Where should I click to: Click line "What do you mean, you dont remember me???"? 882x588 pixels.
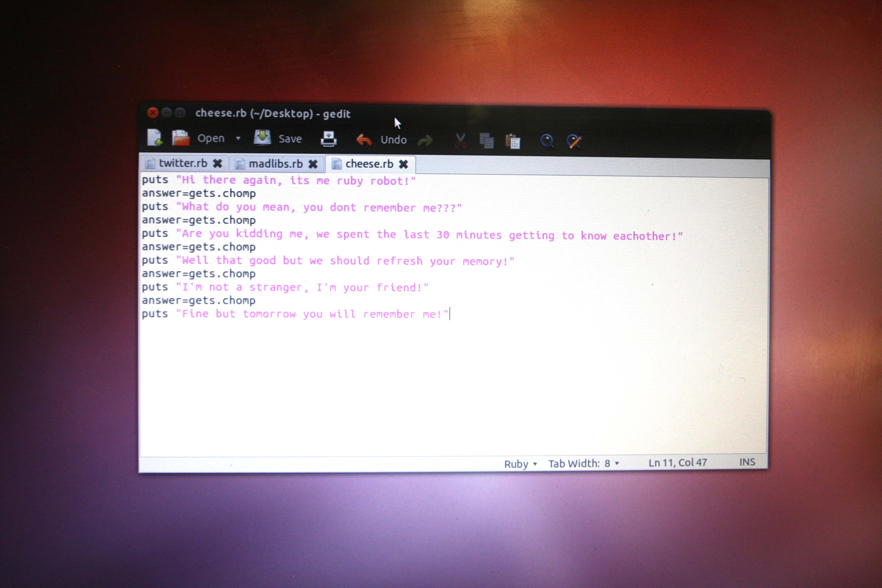point(302,207)
